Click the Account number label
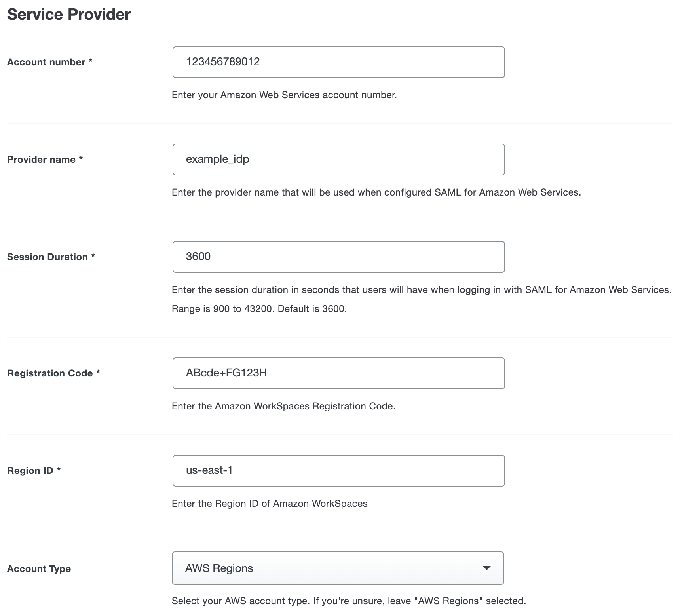 click(x=46, y=62)
